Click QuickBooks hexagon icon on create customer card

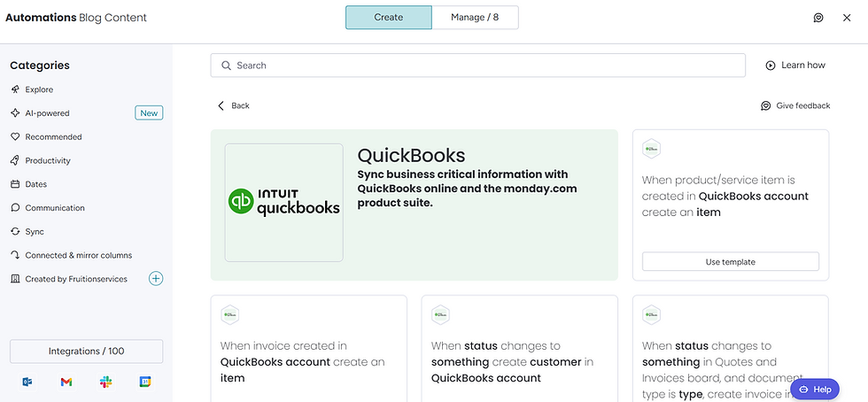click(x=441, y=314)
